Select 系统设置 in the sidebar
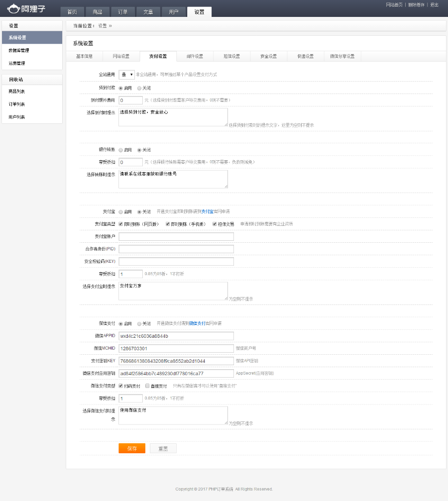The height and width of the screenshot is (501, 448). pos(32,37)
